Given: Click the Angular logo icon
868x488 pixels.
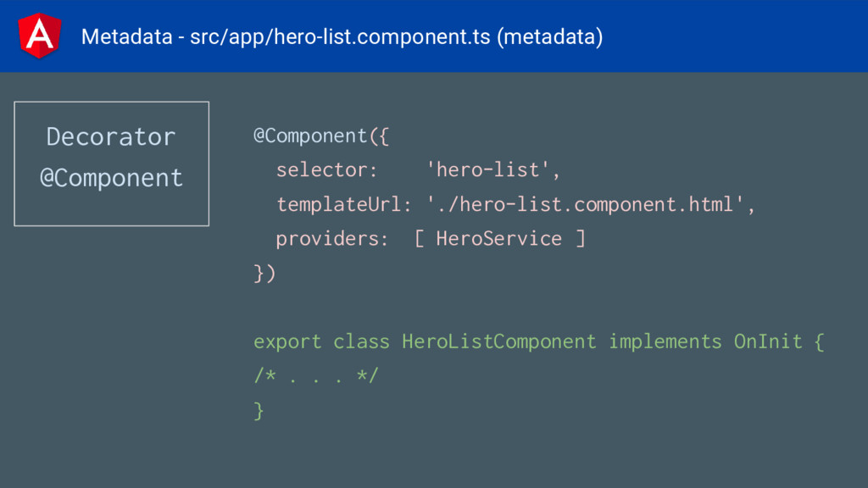Looking at the screenshot, I should (x=39, y=36).
